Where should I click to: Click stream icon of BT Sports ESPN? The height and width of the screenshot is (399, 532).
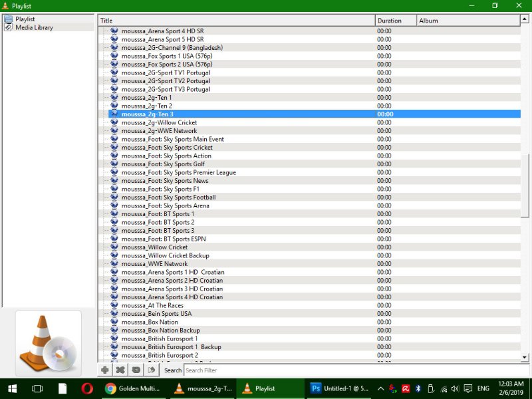point(114,239)
